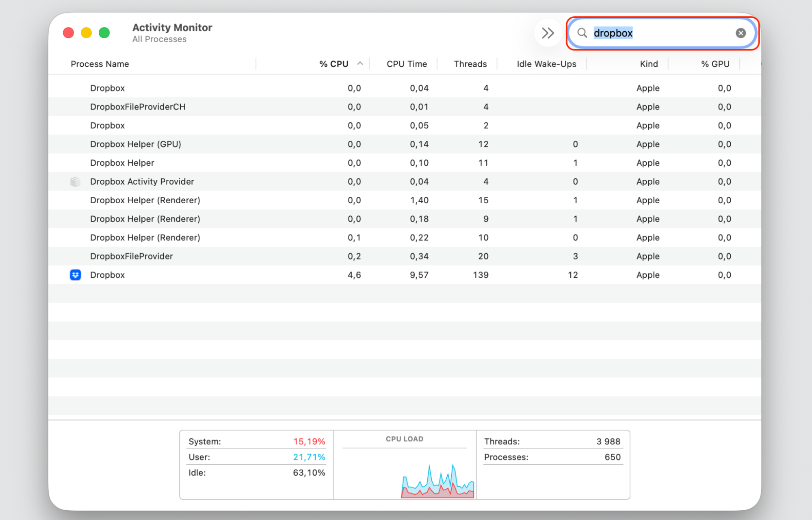Image resolution: width=812 pixels, height=520 pixels.
Task: Sort by Process Name column
Action: tap(100, 64)
